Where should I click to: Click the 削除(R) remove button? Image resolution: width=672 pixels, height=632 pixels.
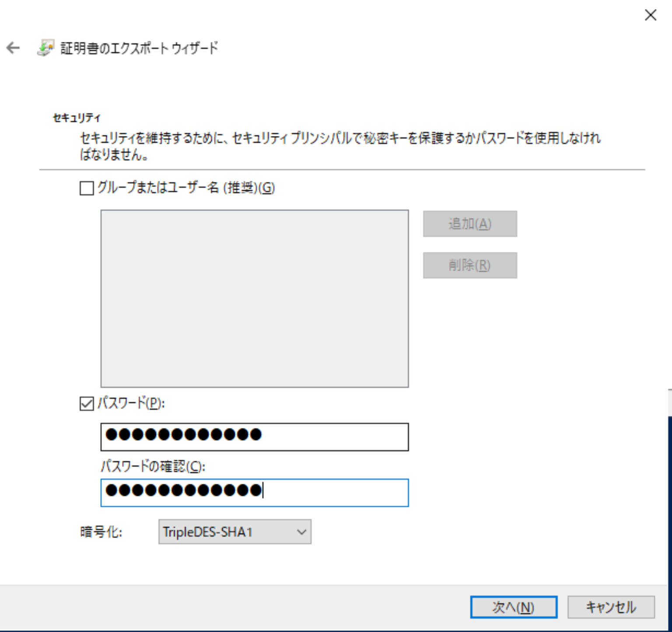point(469,265)
